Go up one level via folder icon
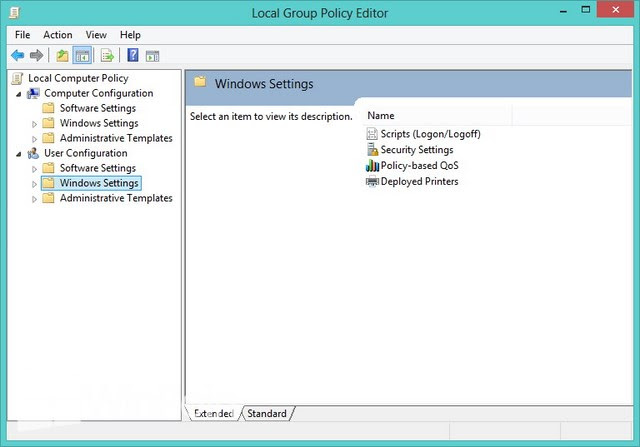 click(x=62, y=55)
